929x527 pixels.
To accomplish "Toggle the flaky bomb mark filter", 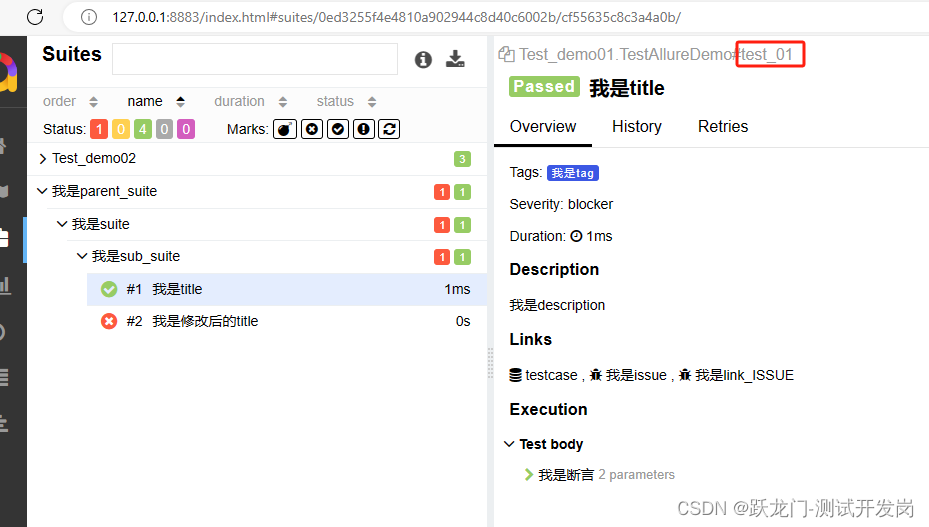I will [x=284, y=129].
